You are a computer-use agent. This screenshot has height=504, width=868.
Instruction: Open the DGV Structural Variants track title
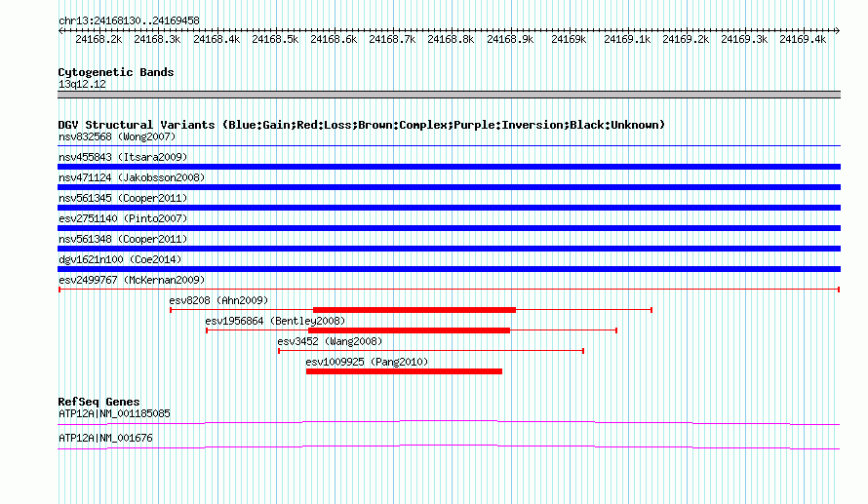click(x=362, y=125)
